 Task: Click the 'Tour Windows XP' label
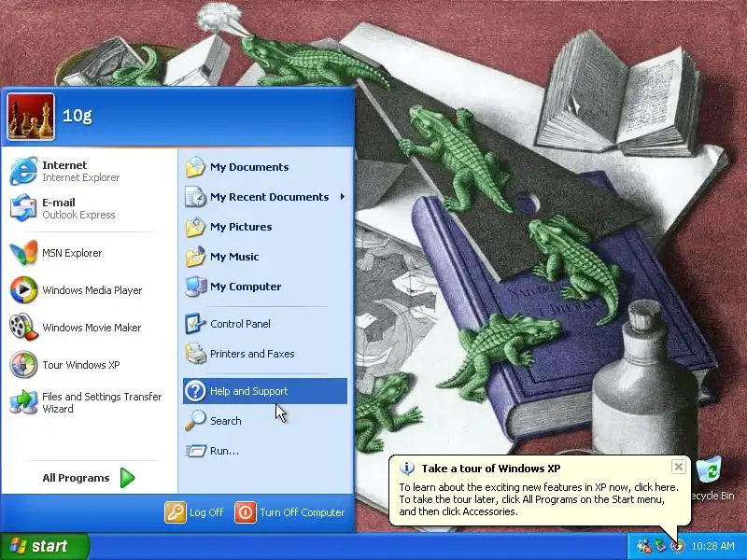tap(81, 365)
